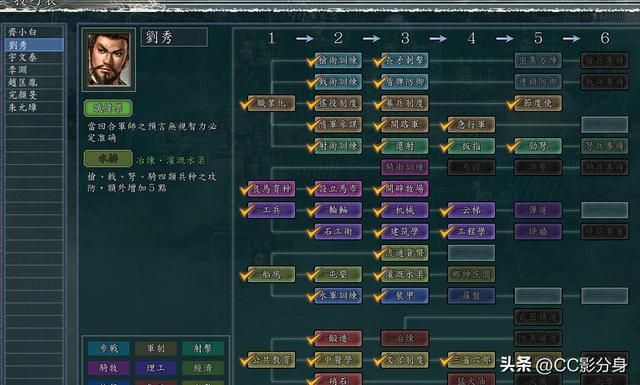Select 趙匡胤 in the ruler list

[x=35, y=82]
